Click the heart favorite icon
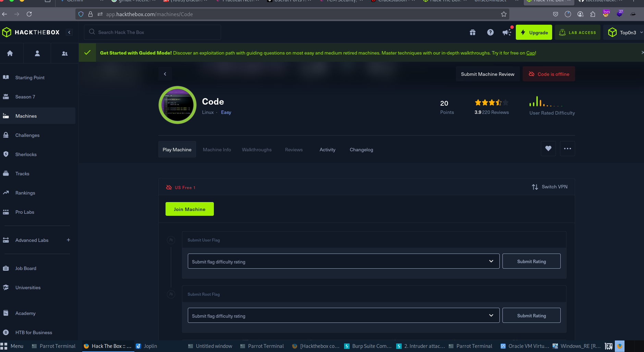Viewport: 644px width, 352px height. pos(548,149)
